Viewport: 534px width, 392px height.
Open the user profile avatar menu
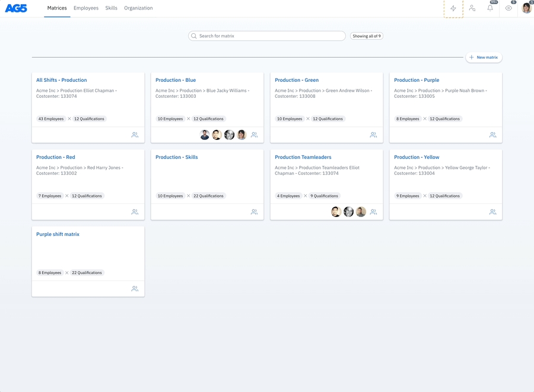(526, 8)
